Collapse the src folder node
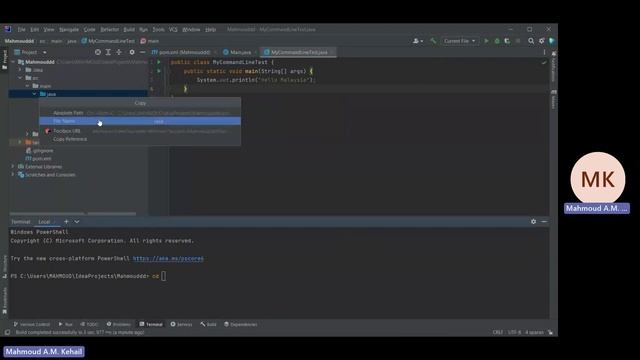This screenshot has height=360, width=640. coord(20,78)
